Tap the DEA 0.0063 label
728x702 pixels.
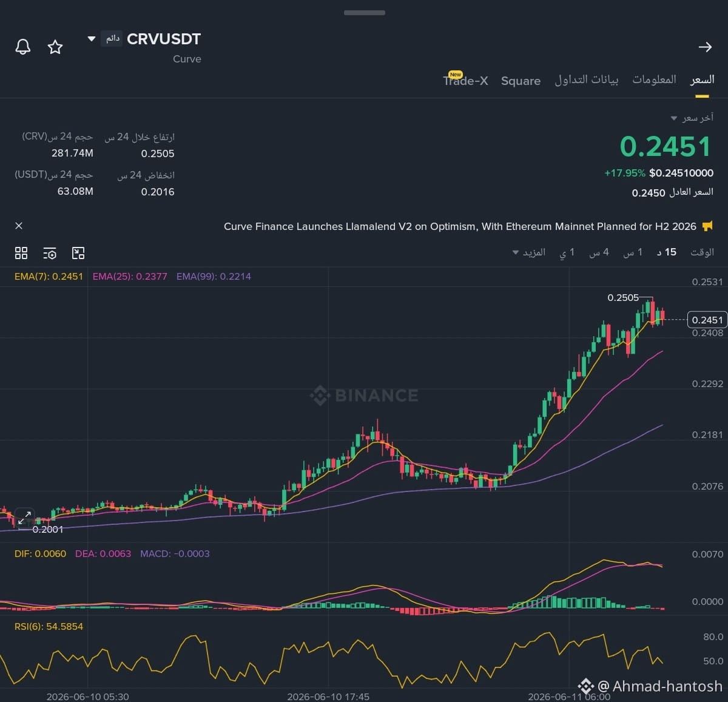click(103, 553)
